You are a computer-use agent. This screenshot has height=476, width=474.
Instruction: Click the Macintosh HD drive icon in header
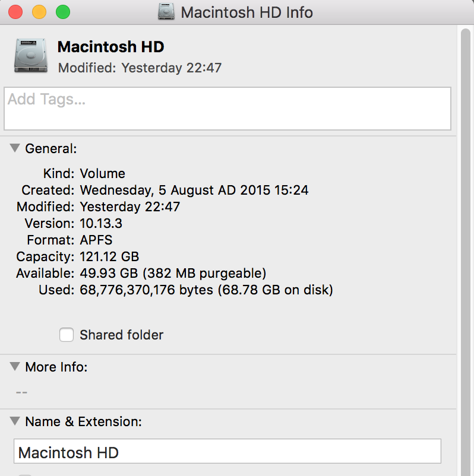click(31, 56)
